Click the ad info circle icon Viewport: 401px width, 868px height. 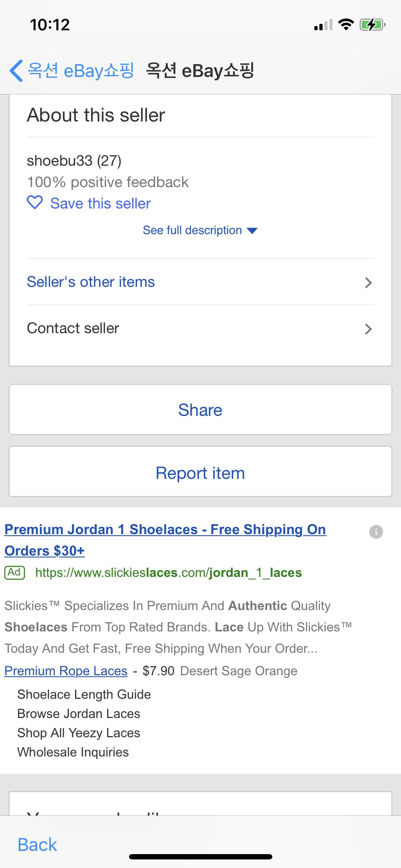tap(376, 532)
